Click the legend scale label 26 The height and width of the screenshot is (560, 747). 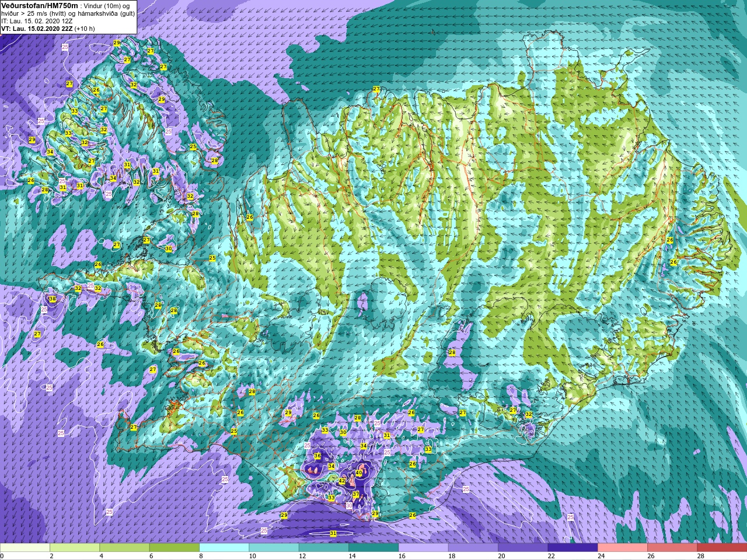(x=651, y=556)
